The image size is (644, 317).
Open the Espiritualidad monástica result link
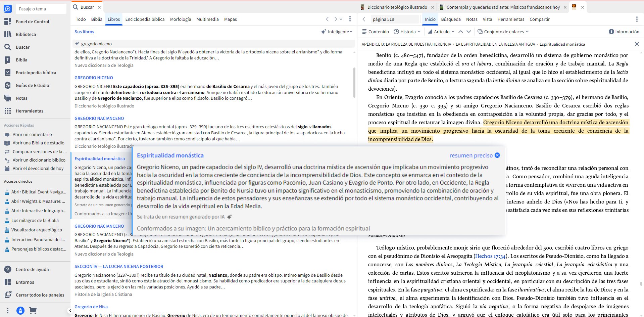[x=100, y=158]
